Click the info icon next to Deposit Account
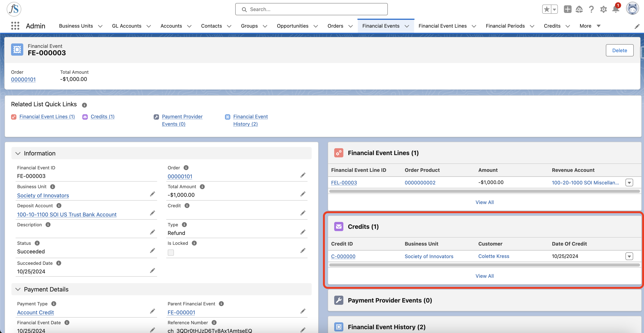The image size is (644, 333). tap(59, 206)
